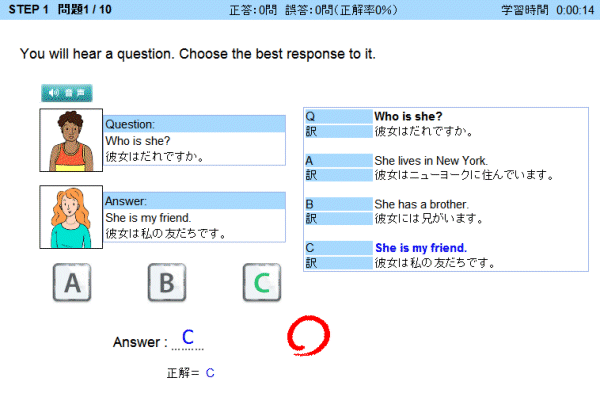Click the 正解= C correct answer label
Viewport: 600px width, 393px height.
[x=191, y=373]
